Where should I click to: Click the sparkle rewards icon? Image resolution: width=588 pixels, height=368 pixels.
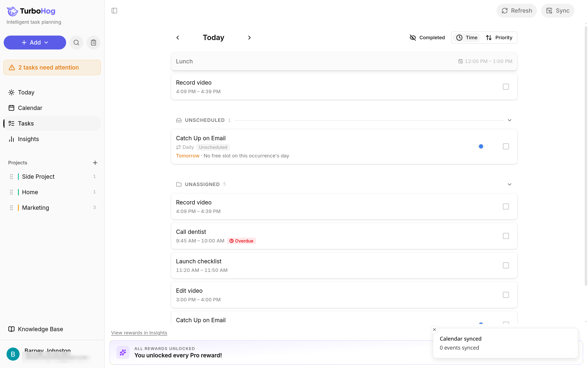pyautogui.click(x=123, y=352)
